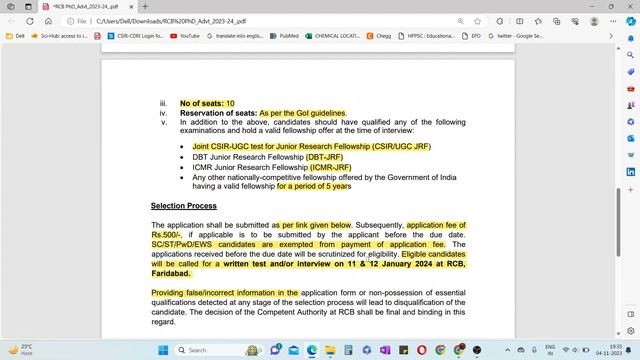The image size is (640, 360).
Task: Open the Windows Start menu
Action: point(163,350)
